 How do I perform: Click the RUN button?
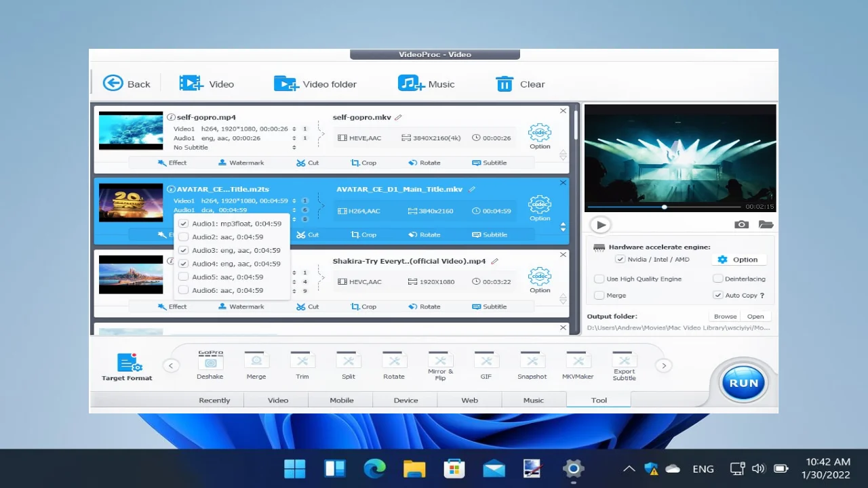coord(743,383)
